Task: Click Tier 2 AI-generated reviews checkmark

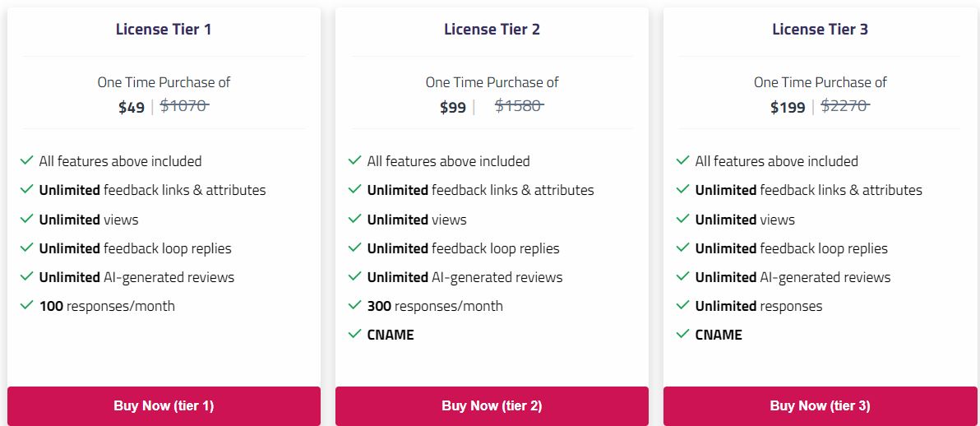Action: click(x=355, y=276)
